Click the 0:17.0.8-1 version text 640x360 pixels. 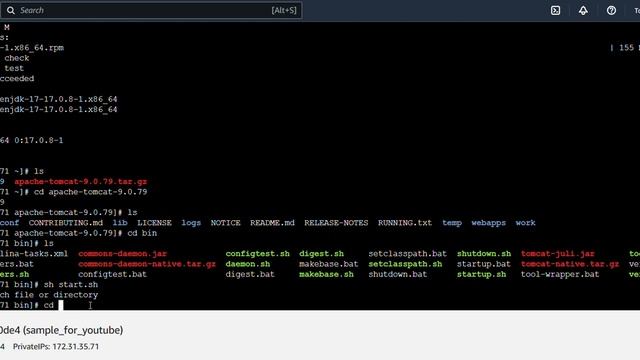click(39, 140)
